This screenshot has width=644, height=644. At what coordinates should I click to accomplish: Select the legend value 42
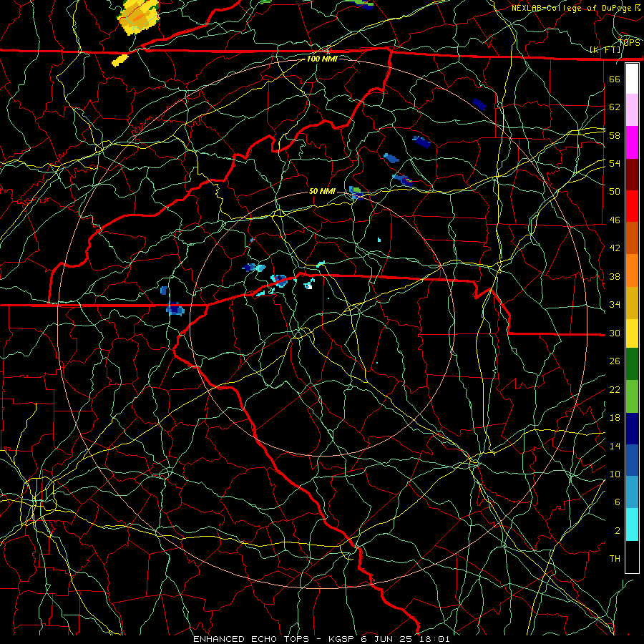click(615, 248)
